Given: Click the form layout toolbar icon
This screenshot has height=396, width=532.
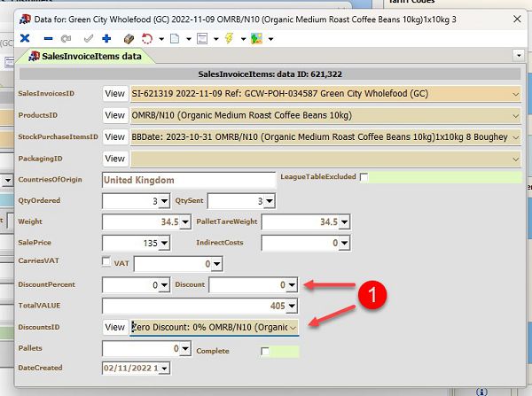Looking at the screenshot, I should pos(202,39).
